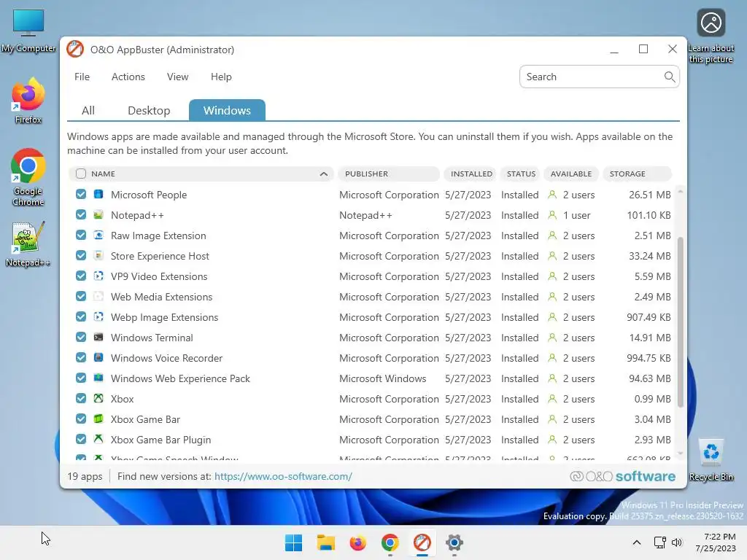Uncheck the Xbox Game Bar Plugin checkbox
The height and width of the screenshot is (560, 747).
pos(81,440)
